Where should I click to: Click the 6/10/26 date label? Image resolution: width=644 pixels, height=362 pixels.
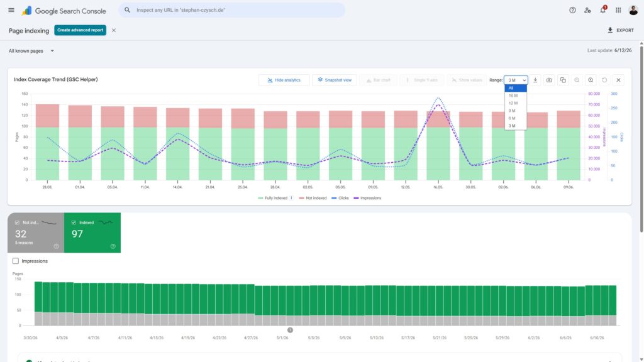(597, 337)
